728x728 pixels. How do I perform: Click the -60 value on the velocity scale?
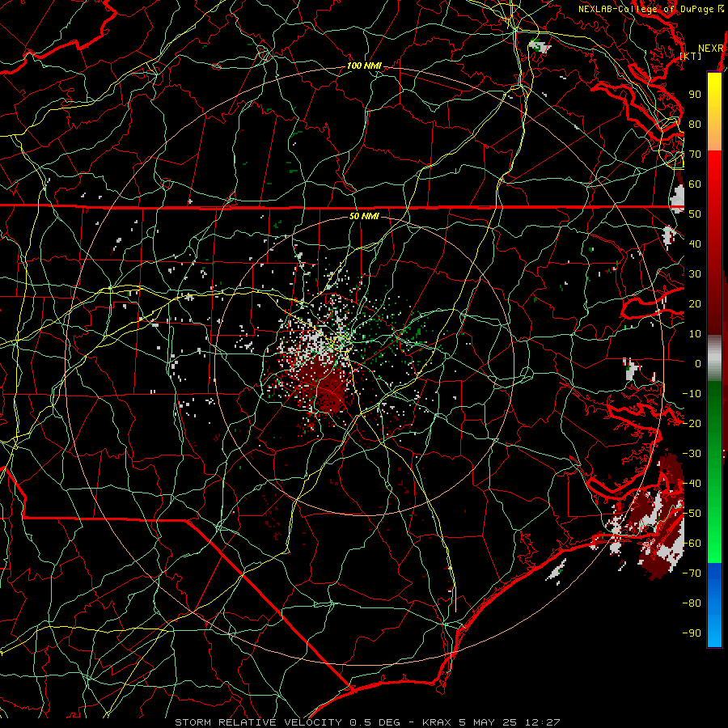pos(692,544)
